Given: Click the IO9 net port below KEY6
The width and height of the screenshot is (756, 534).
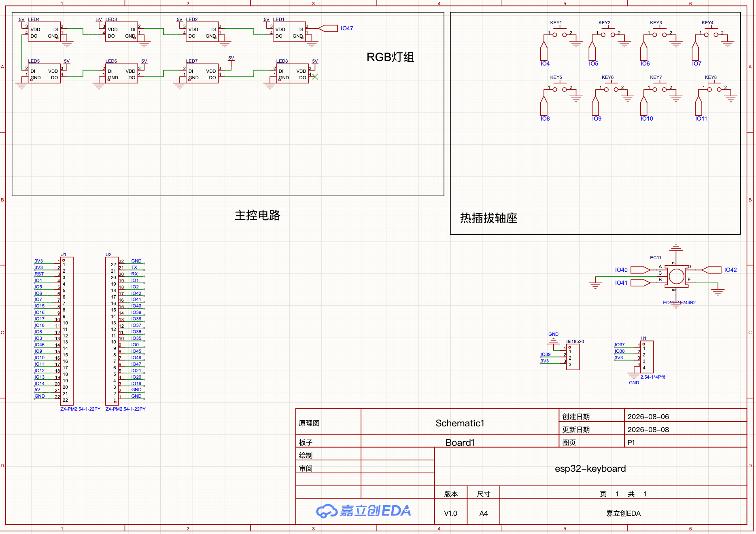Looking at the screenshot, I should [595, 106].
